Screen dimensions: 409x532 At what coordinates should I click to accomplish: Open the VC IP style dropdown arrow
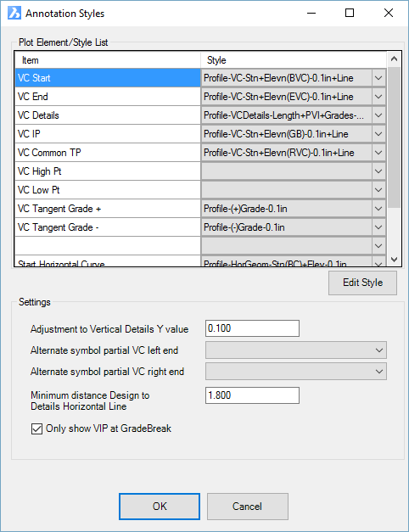click(378, 134)
